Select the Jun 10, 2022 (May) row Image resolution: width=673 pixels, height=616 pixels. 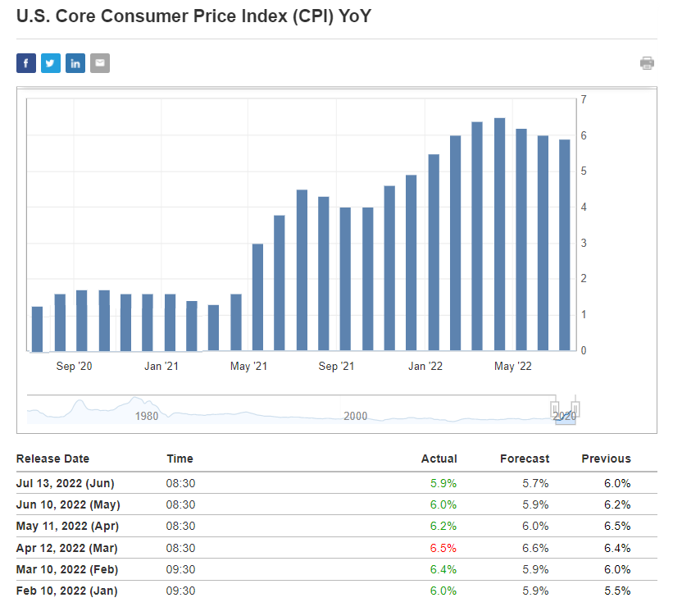[336, 504]
